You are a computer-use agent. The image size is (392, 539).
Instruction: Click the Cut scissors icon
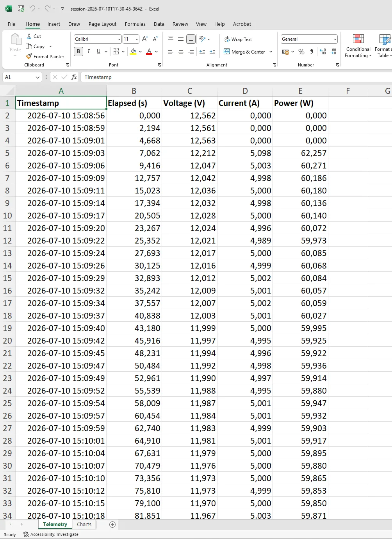tap(29, 36)
